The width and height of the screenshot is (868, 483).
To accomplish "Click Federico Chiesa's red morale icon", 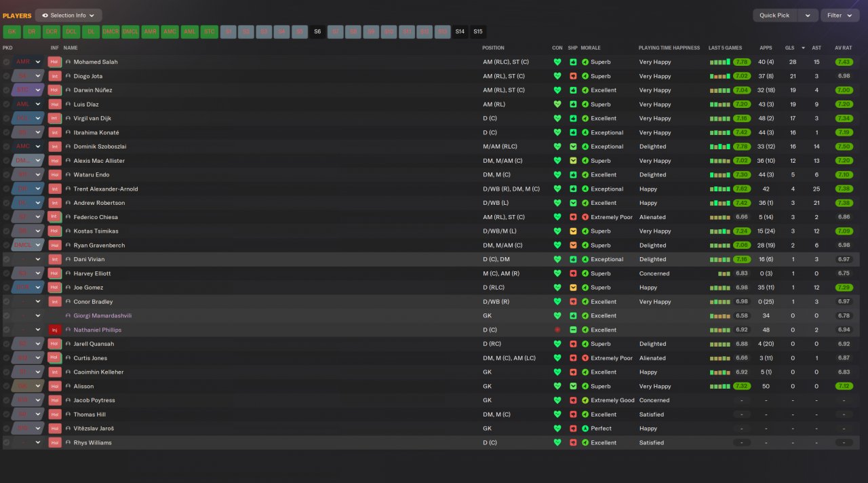I will tap(585, 217).
